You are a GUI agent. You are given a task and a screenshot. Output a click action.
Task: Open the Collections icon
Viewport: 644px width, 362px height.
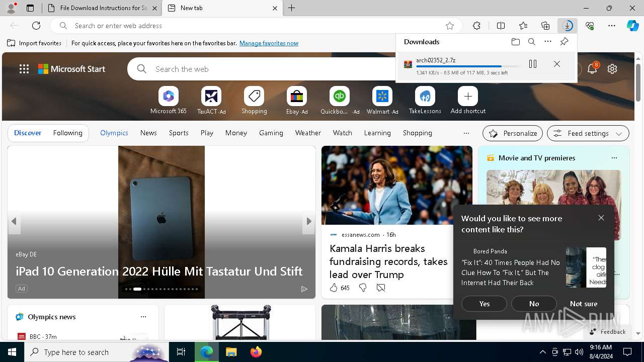[x=545, y=26]
